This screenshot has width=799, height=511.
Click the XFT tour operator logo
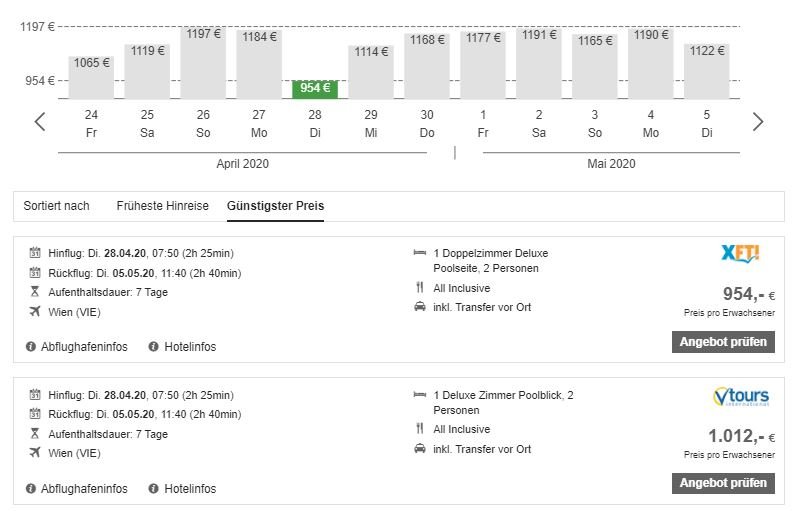740,253
